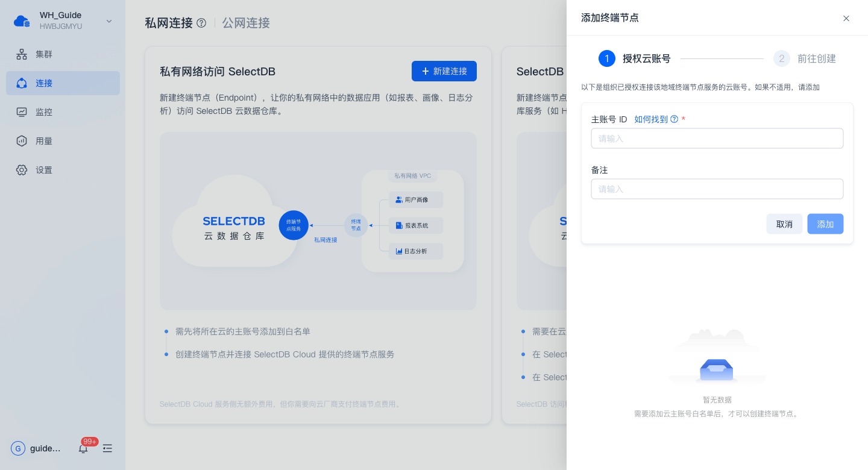This screenshot has width=868, height=470.
Task: Click the question mark icon after 如何找到
Action: coord(675,119)
